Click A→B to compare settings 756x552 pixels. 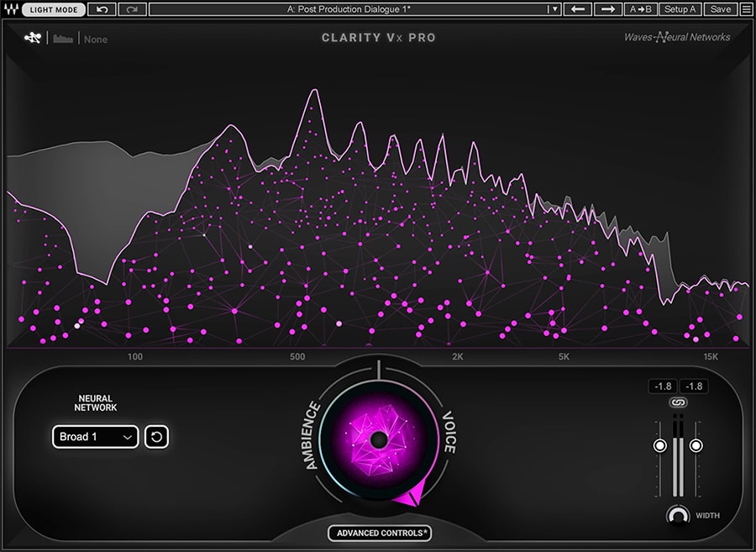click(641, 9)
